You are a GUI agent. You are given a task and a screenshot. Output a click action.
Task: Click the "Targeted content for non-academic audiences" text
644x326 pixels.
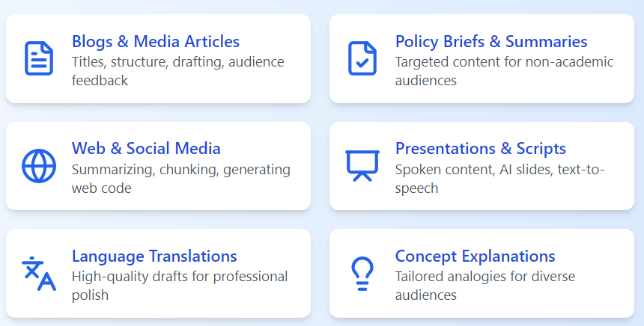pos(504,70)
